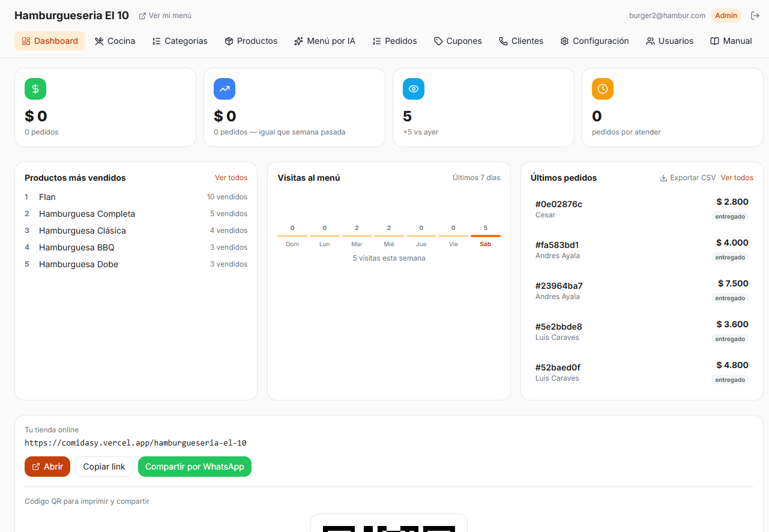Click Ver todos in Productos más vendidos
Image resolution: width=769 pixels, height=532 pixels.
click(231, 178)
